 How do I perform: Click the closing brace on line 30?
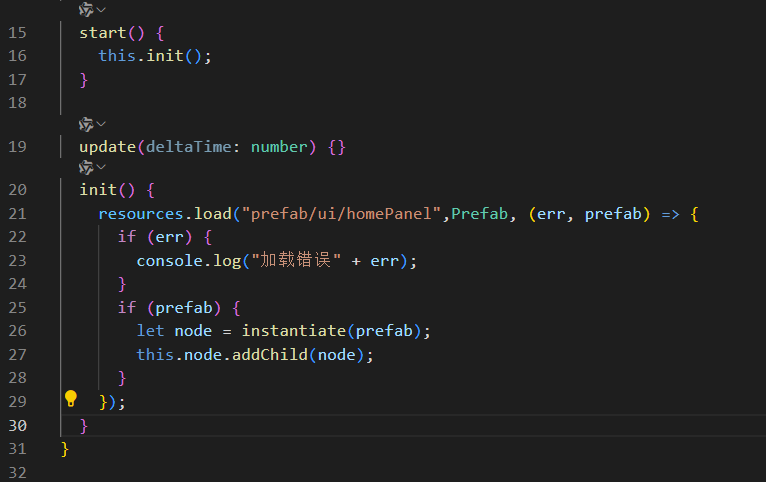pos(84,425)
